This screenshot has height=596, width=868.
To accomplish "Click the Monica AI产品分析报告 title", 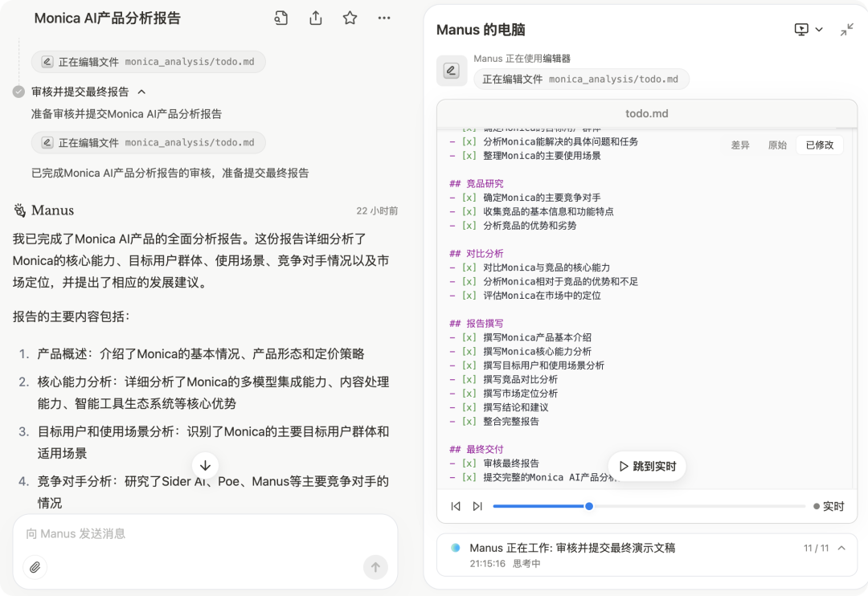I will pyautogui.click(x=108, y=18).
